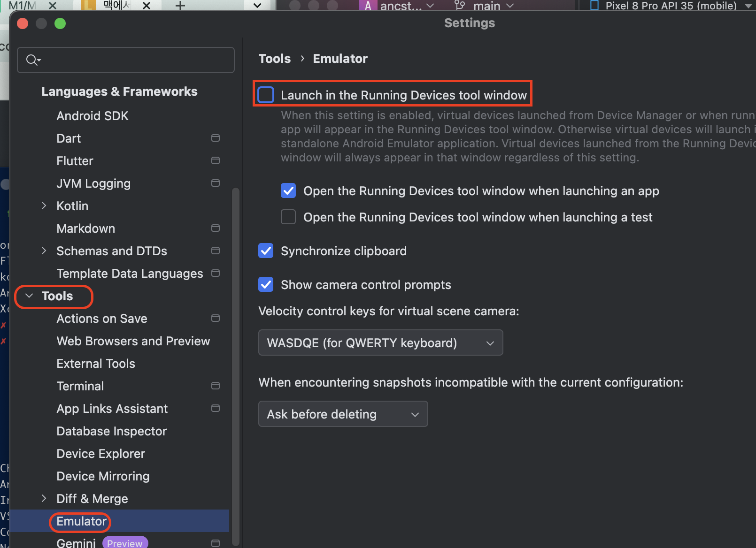Close the Settings dialog with red button
This screenshot has width=756, height=548.
point(23,23)
